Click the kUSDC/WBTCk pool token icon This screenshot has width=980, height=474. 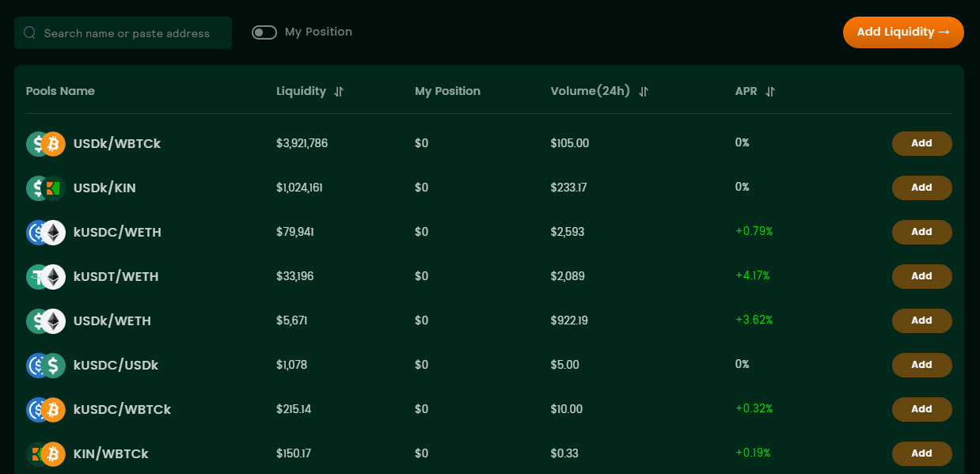45,409
